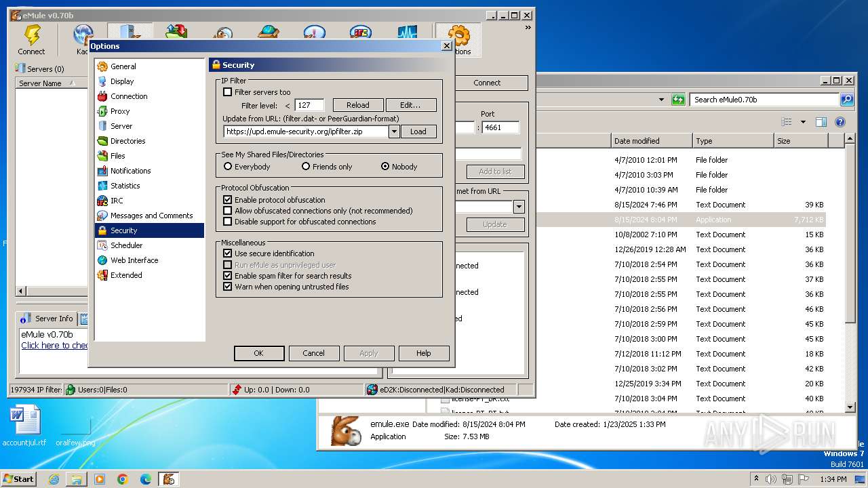Select Scheduler options page
868x488 pixels.
(126, 245)
